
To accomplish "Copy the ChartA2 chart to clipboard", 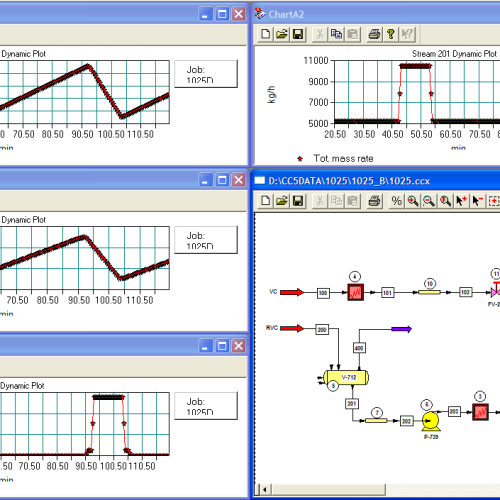I will click(336, 34).
